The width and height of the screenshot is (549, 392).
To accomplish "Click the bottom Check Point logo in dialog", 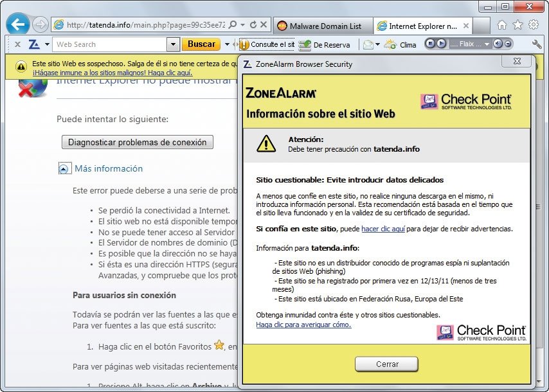I will point(482,332).
